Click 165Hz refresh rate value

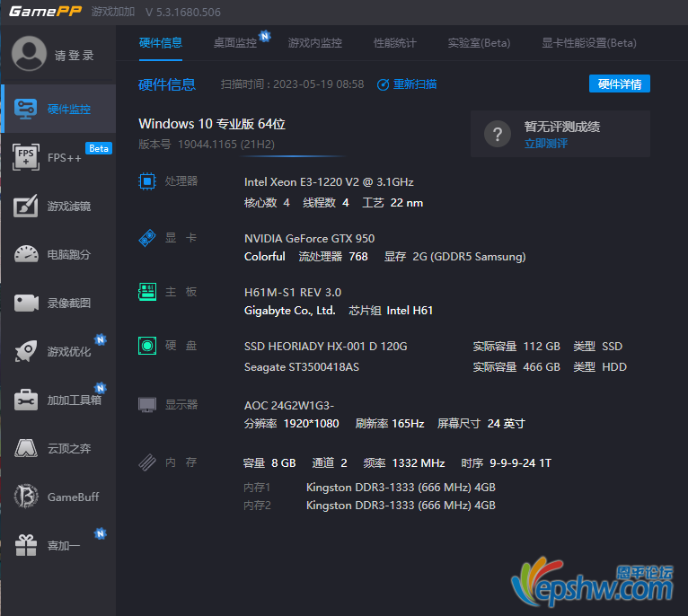click(408, 424)
